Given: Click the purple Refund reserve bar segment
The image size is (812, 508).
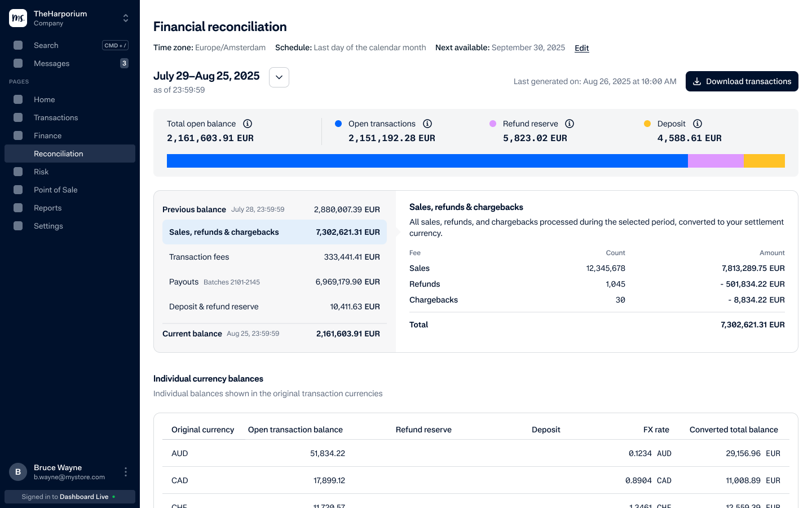Looking at the screenshot, I should 716,161.
